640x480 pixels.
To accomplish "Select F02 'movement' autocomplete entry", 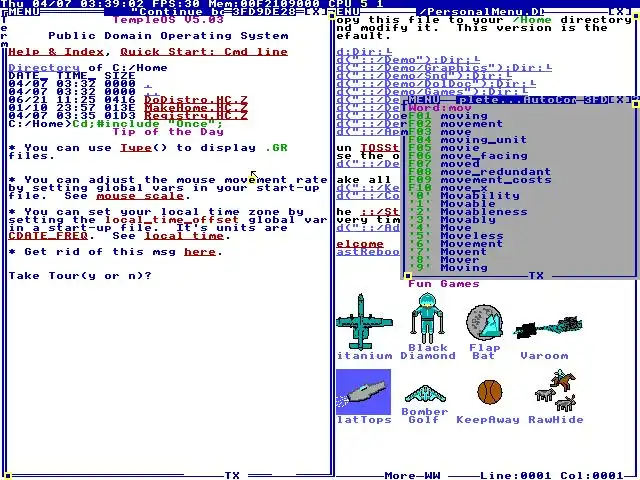I will click(456, 124).
